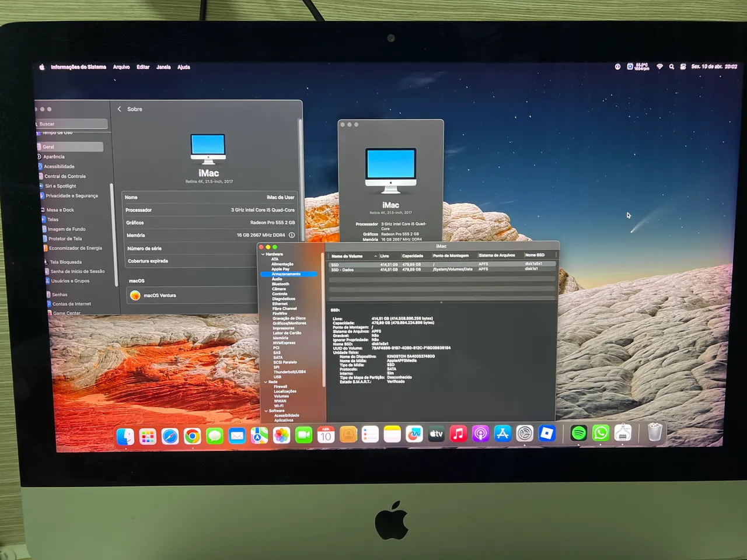The height and width of the screenshot is (560, 747).
Task: Open the Editar menu
Action: pyautogui.click(x=143, y=67)
